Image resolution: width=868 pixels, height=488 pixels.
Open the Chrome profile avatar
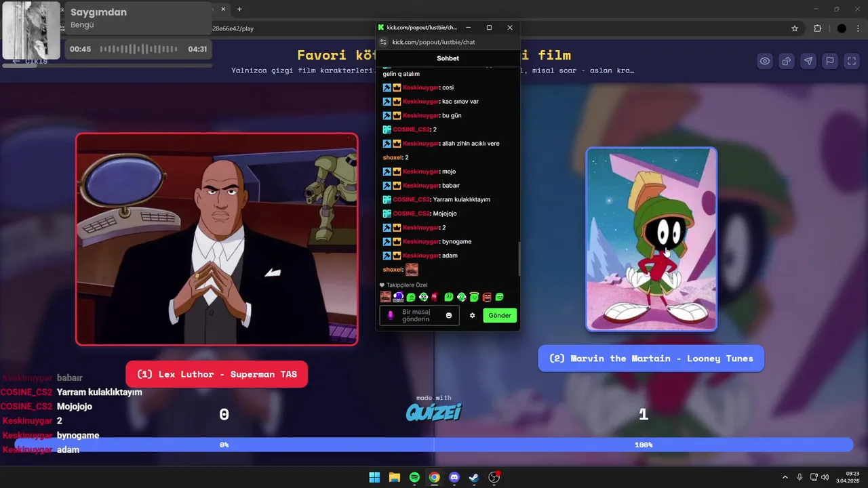842,28
